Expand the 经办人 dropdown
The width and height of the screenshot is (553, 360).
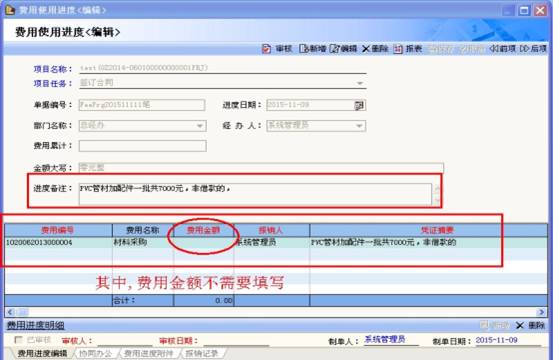359,126
